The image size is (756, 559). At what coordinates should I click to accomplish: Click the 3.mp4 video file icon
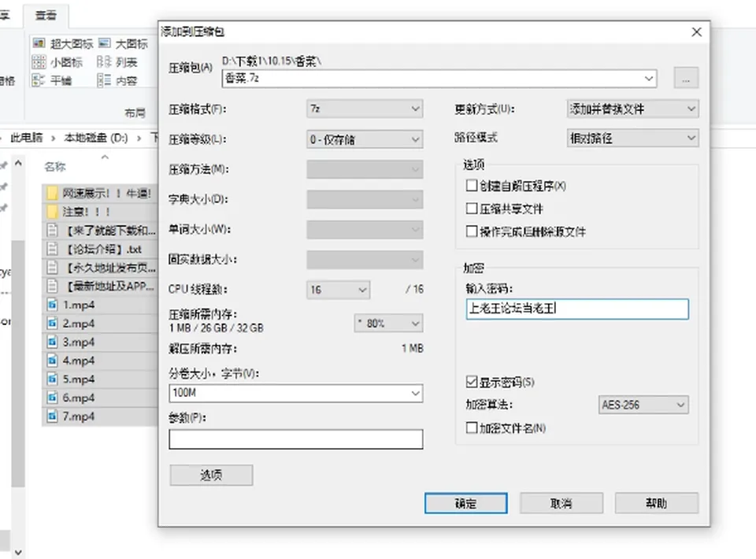click(x=53, y=342)
